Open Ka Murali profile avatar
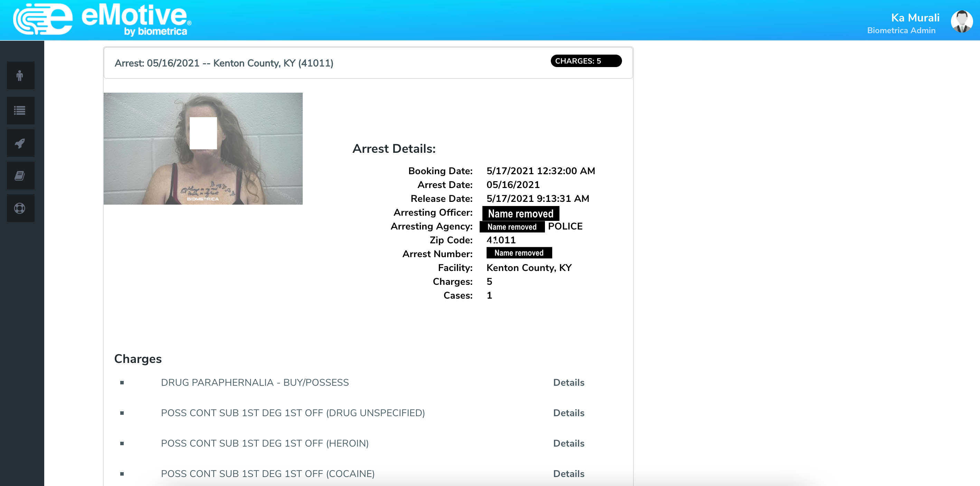Viewport: 980px width, 486px height. [961, 22]
